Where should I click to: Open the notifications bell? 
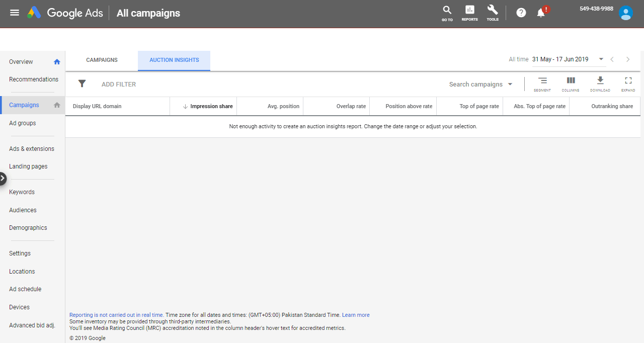[541, 13]
